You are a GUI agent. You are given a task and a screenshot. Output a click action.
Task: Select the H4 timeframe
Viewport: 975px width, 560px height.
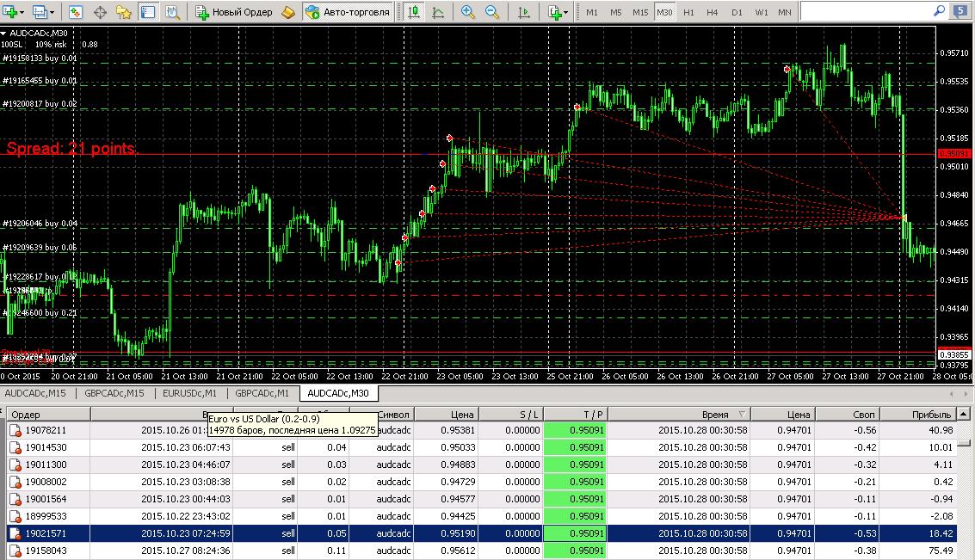(x=712, y=12)
